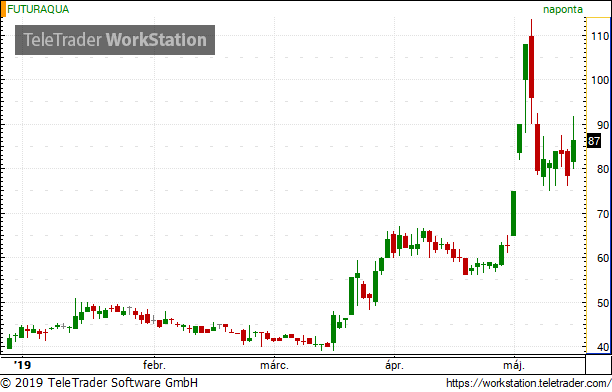Click the 60 price axis label
This screenshot has width=612, height=392.
tap(603, 258)
